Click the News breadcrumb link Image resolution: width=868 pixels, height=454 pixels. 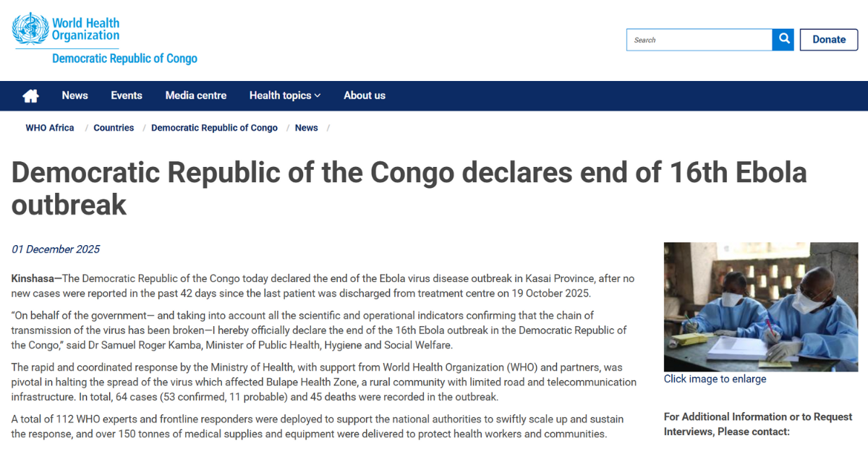click(x=306, y=128)
